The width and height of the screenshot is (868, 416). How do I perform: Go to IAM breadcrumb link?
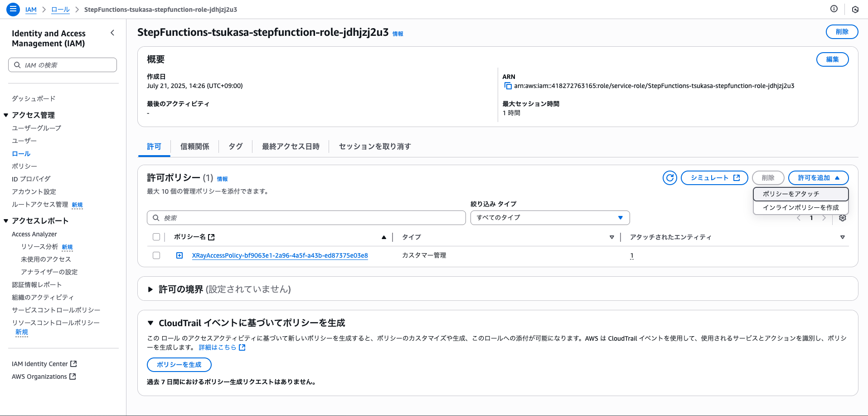31,10
